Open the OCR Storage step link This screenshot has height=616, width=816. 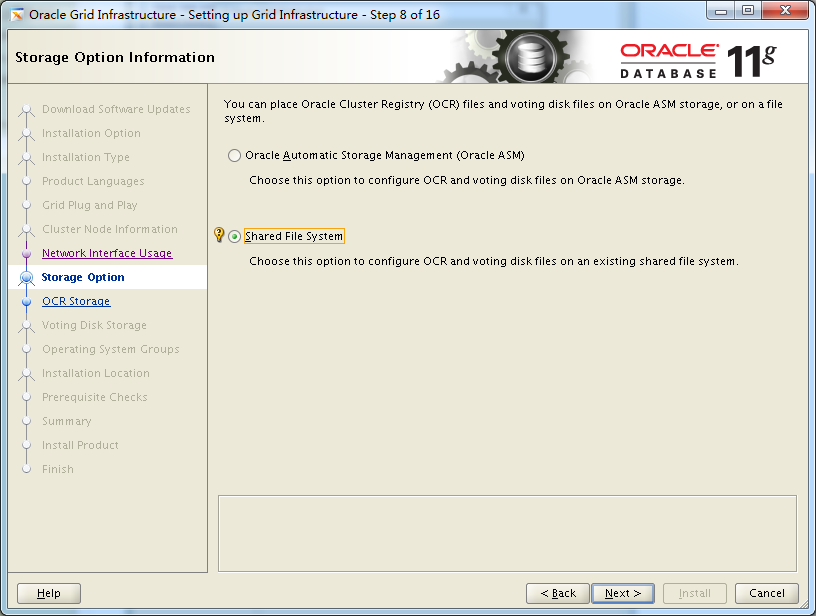(x=76, y=301)
